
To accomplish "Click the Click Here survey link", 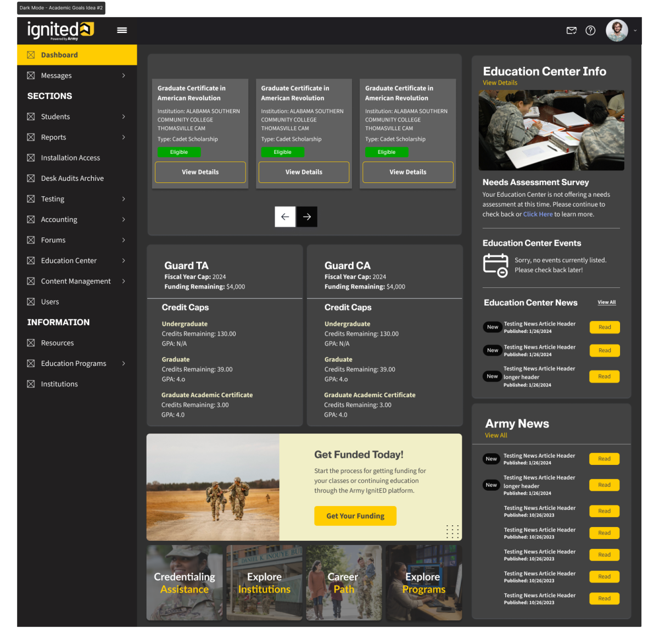I will pos(538,214).
